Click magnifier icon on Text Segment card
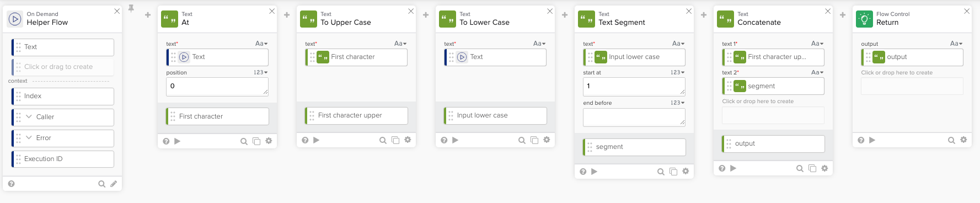 (661, 172)
